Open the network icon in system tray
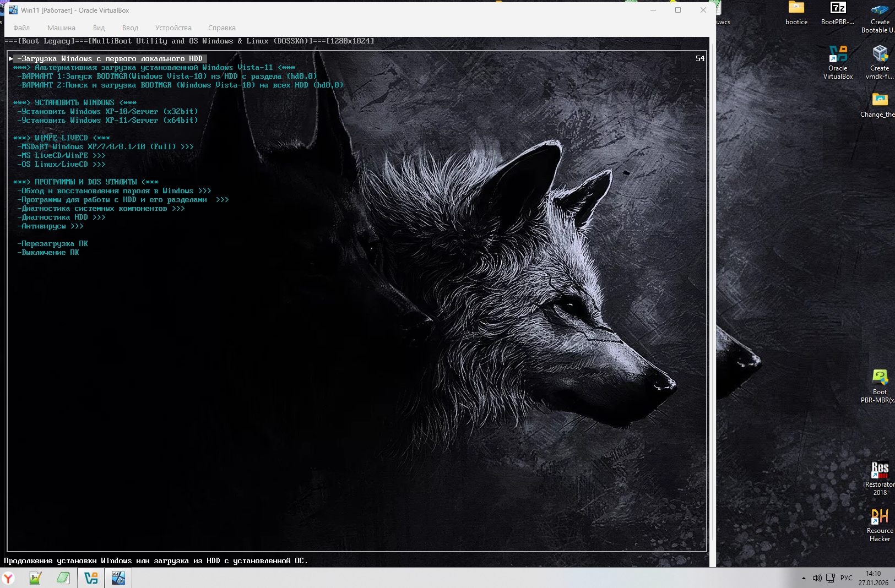Viewport: 895px width, 588px height. pos(831,578)
